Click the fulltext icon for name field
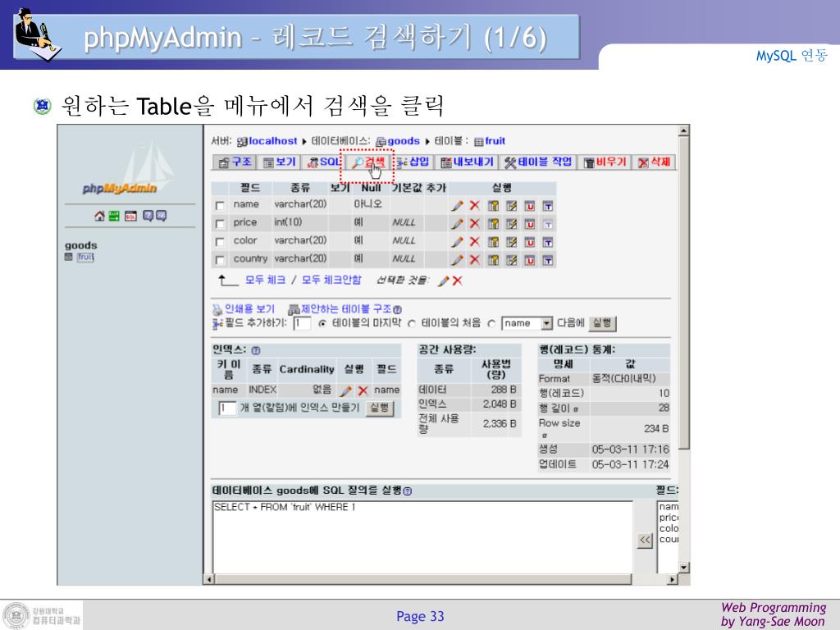The height and width of the screenshot is (630, 840). pyautogui.click(x=547, y=206)
